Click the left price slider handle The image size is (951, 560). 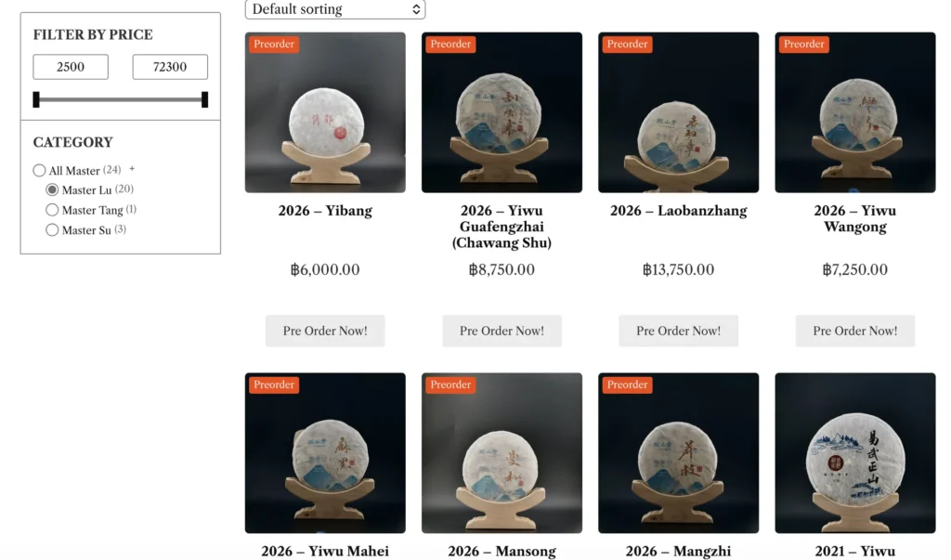pyautogui.click(x=36, y=99)
